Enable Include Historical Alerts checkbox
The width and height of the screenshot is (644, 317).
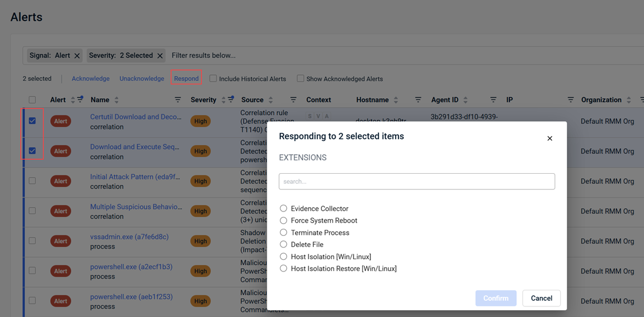[213, 79]
